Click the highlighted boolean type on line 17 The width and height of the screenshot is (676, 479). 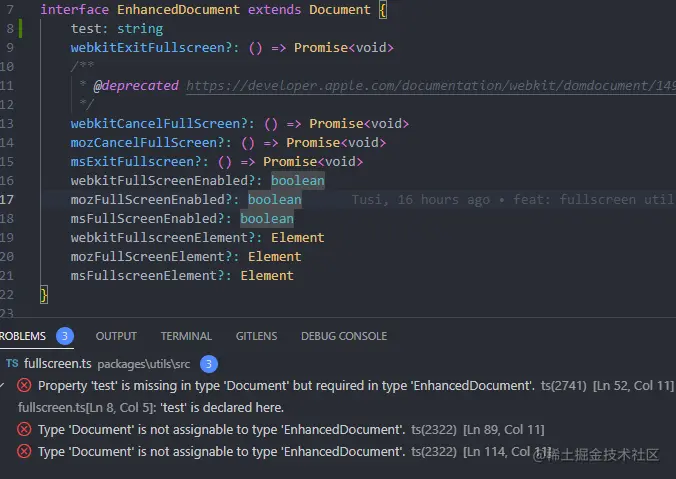tap(275, 200)
